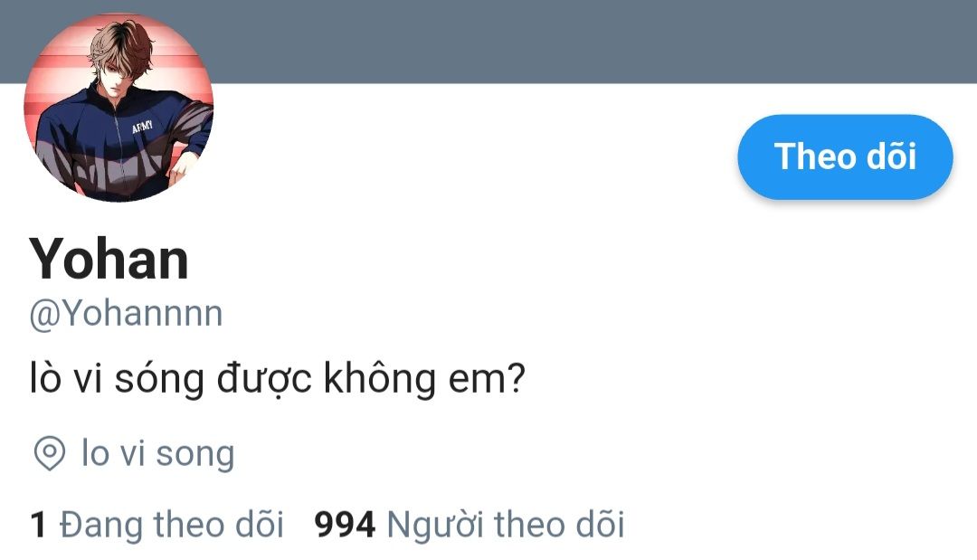Click the display name Yohan

[x=109, y=259]
